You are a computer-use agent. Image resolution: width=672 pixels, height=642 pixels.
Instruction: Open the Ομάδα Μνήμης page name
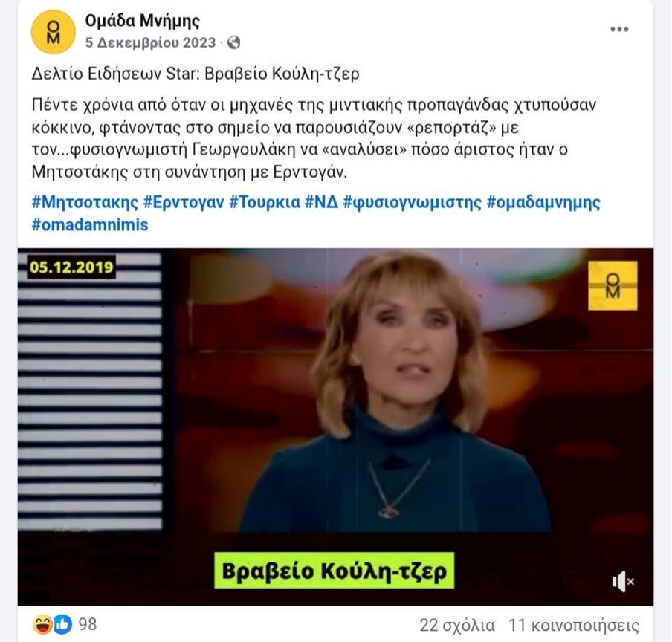(x=142, y=21)
